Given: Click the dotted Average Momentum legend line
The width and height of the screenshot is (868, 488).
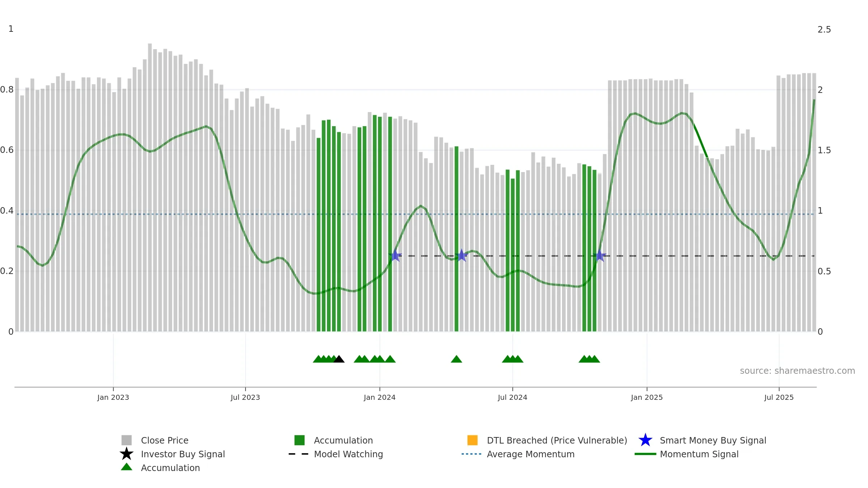Looking at the screenshot, I should point(472,454).
